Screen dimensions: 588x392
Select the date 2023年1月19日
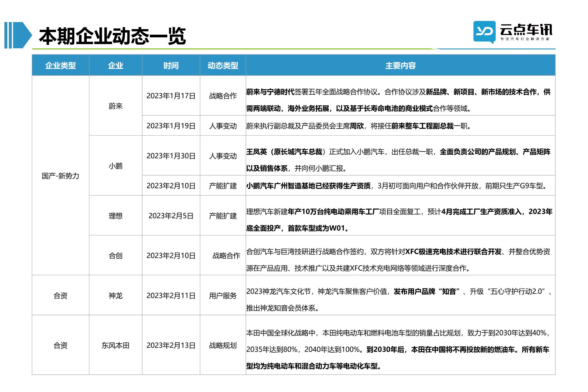pos(171,126)
